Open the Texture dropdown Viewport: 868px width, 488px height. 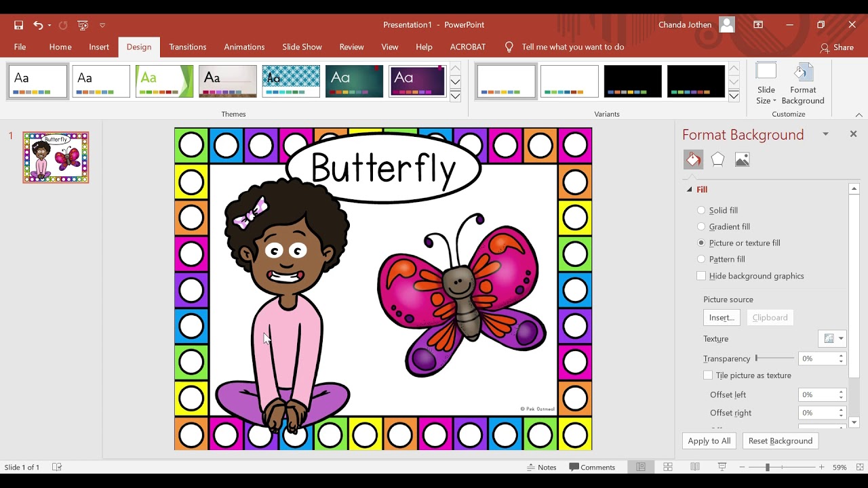pyautogui.click(x=840, y=338)
